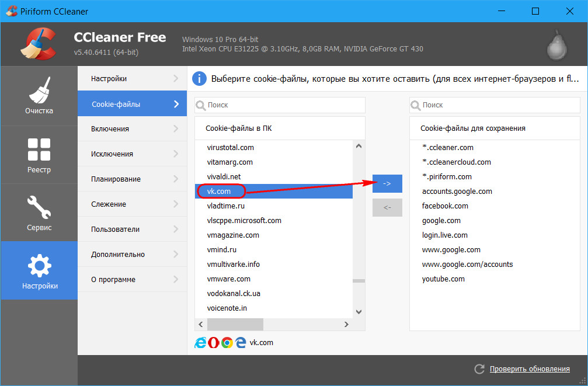This screenshot has height=386, width=588.
Task: Open the Планирование menu item
Action: point(132,179)
